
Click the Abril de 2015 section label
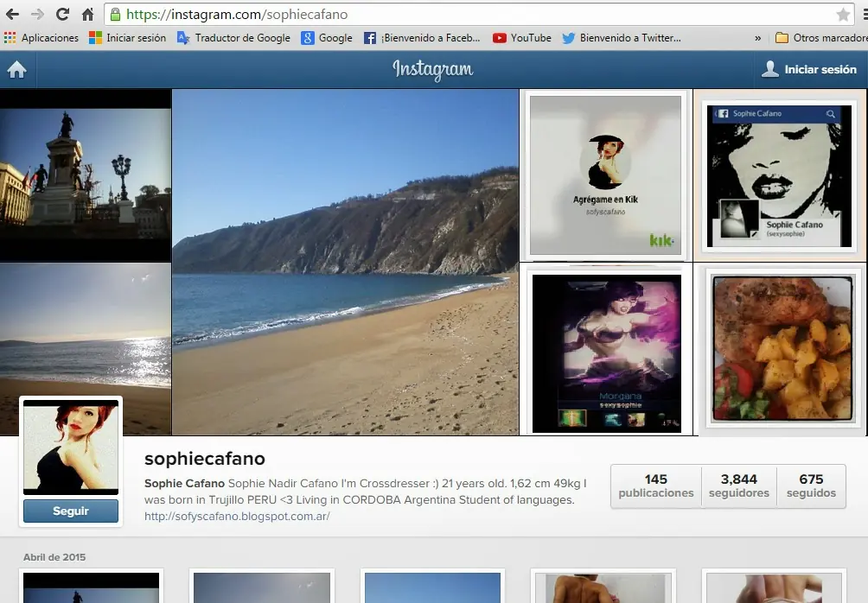(54, 557)
